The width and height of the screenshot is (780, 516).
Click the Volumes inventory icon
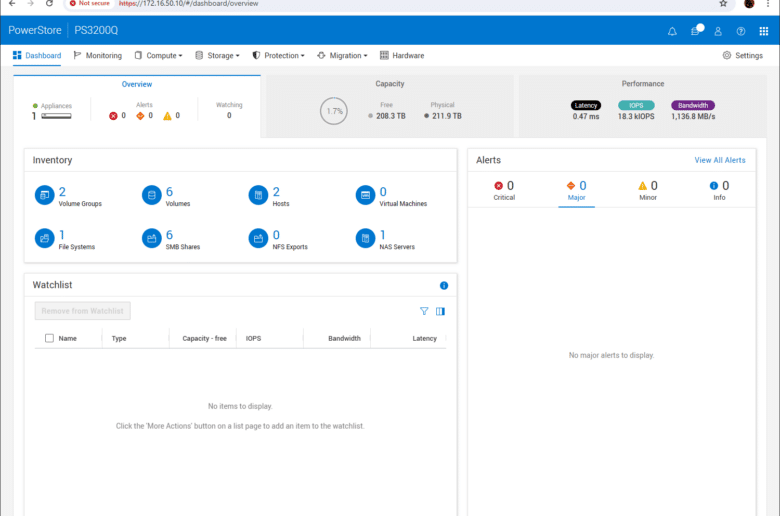click(151, 195)
